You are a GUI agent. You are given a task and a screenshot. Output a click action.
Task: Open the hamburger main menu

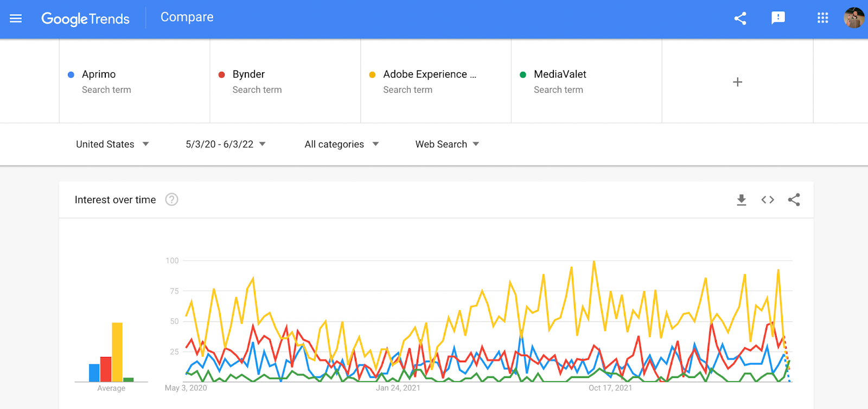coord(16,18)
